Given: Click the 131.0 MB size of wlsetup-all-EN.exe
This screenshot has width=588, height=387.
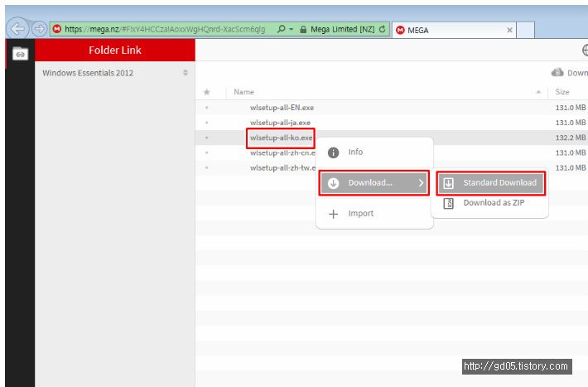Looking at the screenshot, I should pos(570,108).
